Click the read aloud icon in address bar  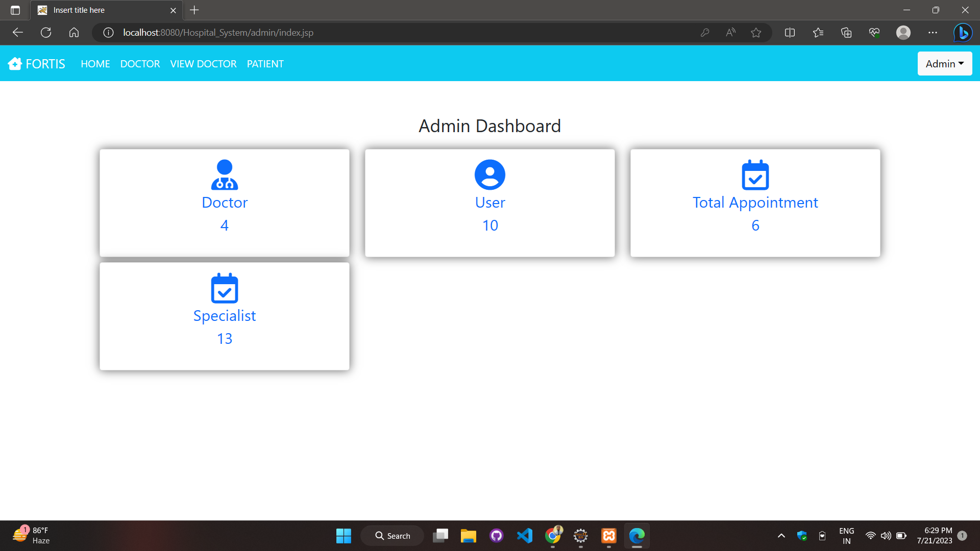coord(730,32)
